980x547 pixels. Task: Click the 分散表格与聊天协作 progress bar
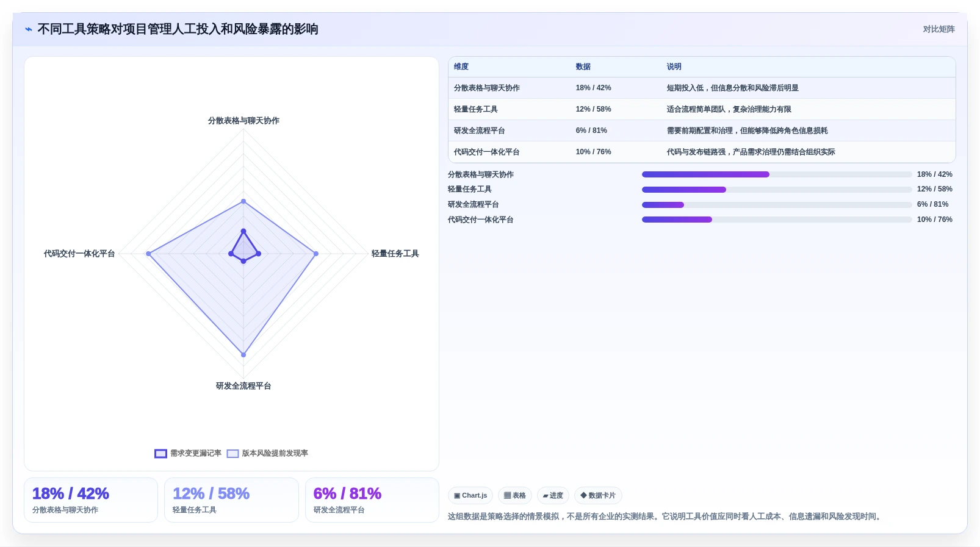click(x=777, y=174)
